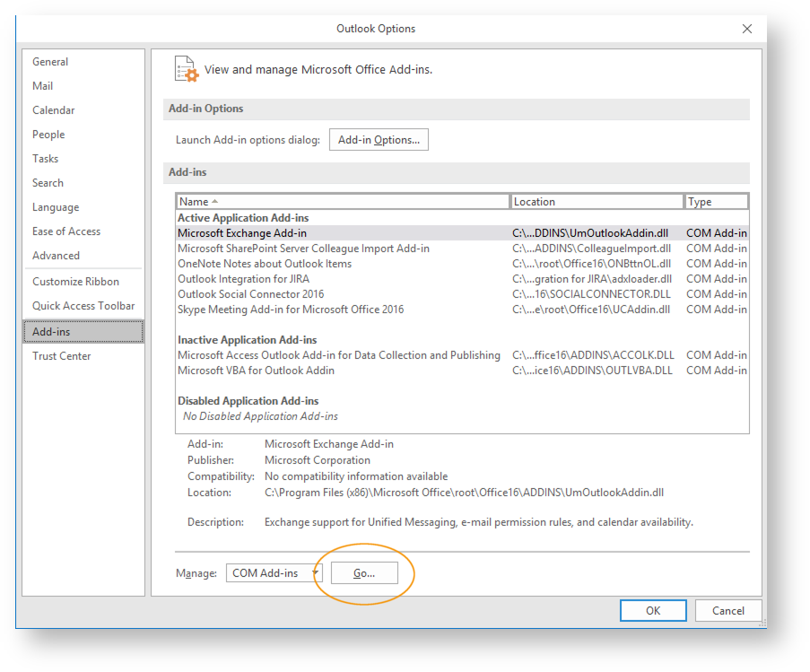This screenshot has height=672, width=810.
Task: Click the Add-ins gear icon at top
Action: (186, 68)
